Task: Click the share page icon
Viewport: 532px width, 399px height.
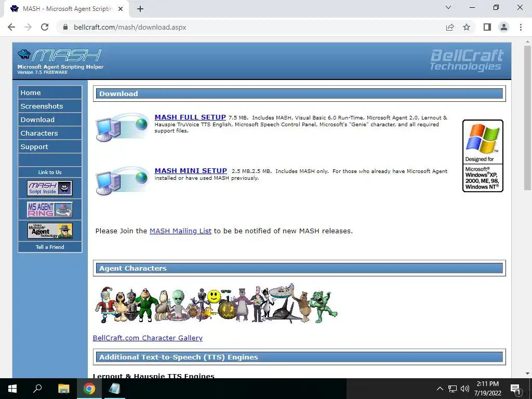Action: pos(450,27)
